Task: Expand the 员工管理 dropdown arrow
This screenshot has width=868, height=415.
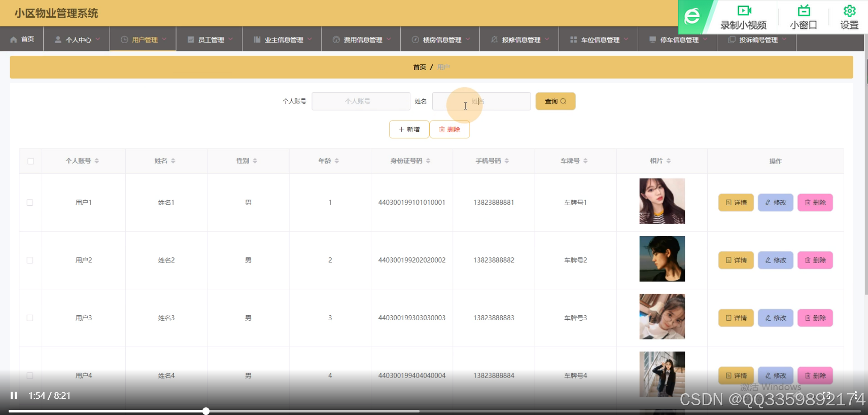Action: (230, 39)
